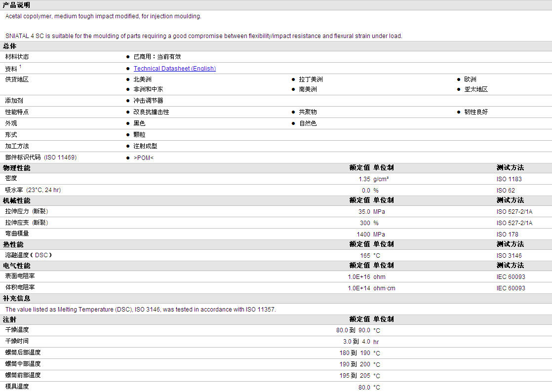Screen dimensions: 552x392
Task: Select the 资料 row label
Action: click(x=11, y=69)
